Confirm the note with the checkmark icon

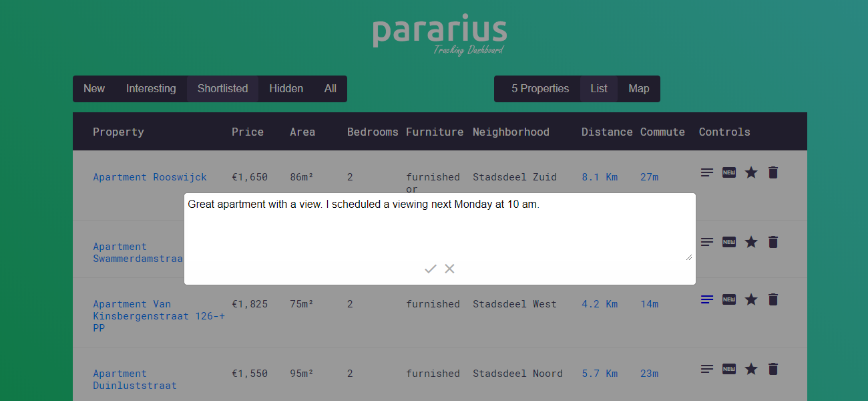[431, 269]
